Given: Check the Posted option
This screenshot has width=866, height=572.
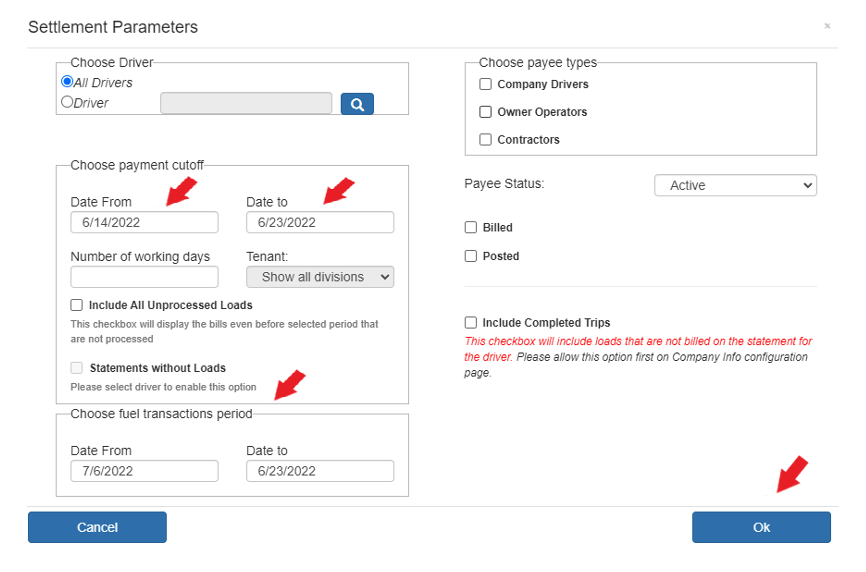Looking at the screenshot, I should coord(471,256).
